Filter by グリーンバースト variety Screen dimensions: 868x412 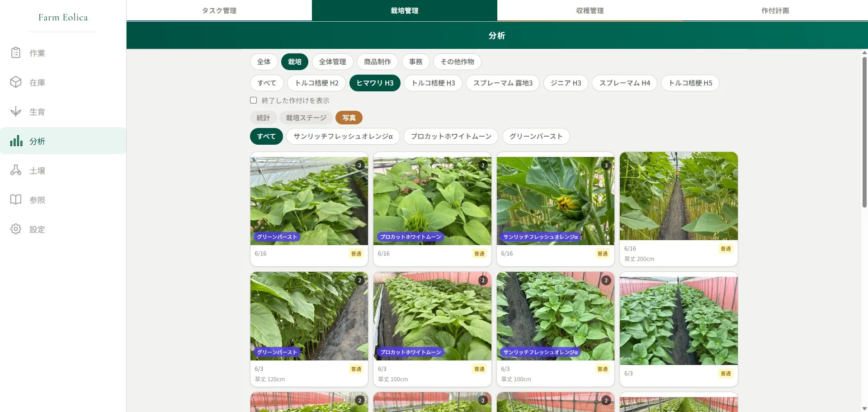(536, 136)
